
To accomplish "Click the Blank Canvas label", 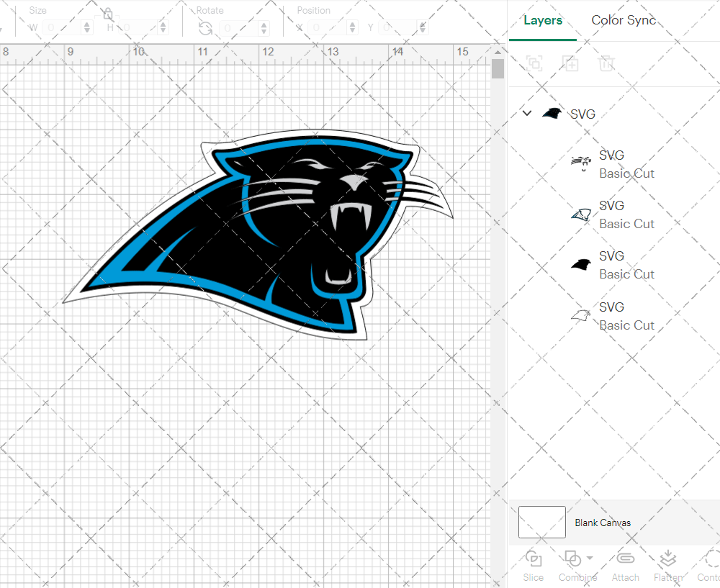I will [603, 523].
